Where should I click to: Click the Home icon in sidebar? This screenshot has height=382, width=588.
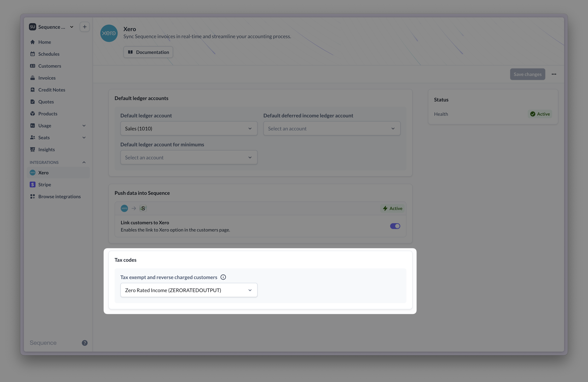pos(32,42)
